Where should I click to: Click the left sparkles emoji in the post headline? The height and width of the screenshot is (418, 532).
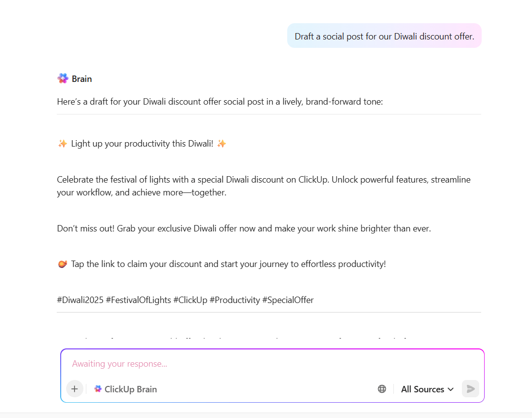point(62,143)
